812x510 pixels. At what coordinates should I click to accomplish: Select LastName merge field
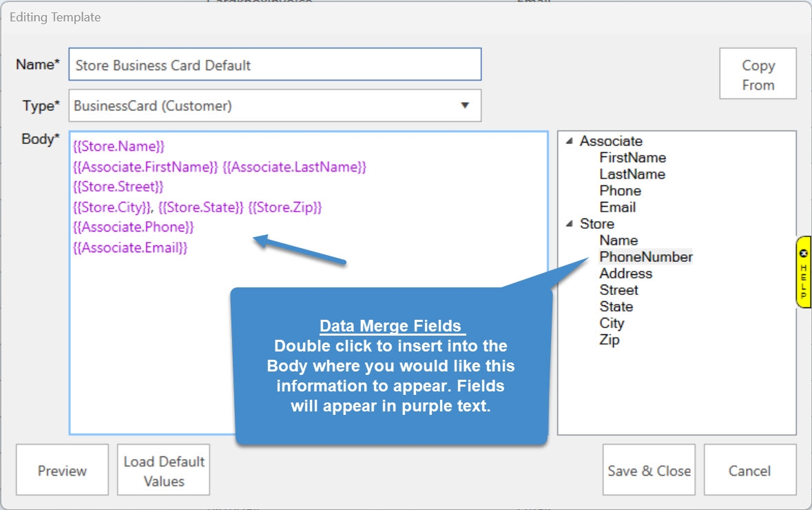[632, 174]
